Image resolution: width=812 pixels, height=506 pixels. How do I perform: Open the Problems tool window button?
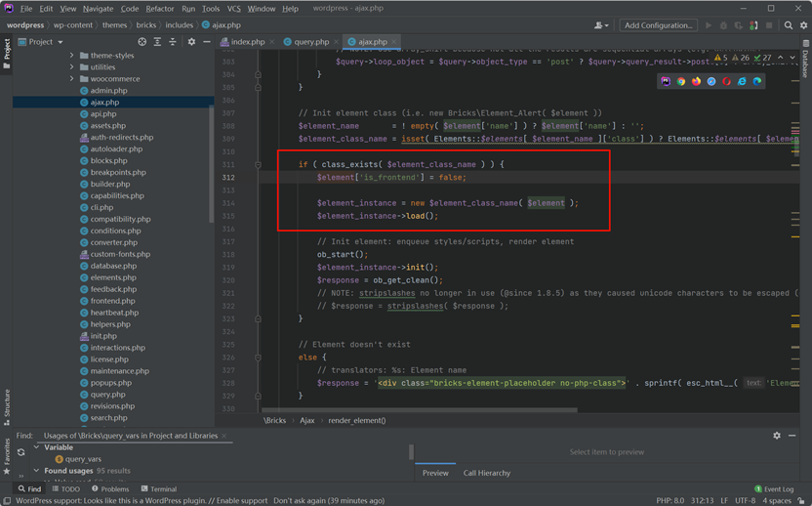tap(110, 488)
